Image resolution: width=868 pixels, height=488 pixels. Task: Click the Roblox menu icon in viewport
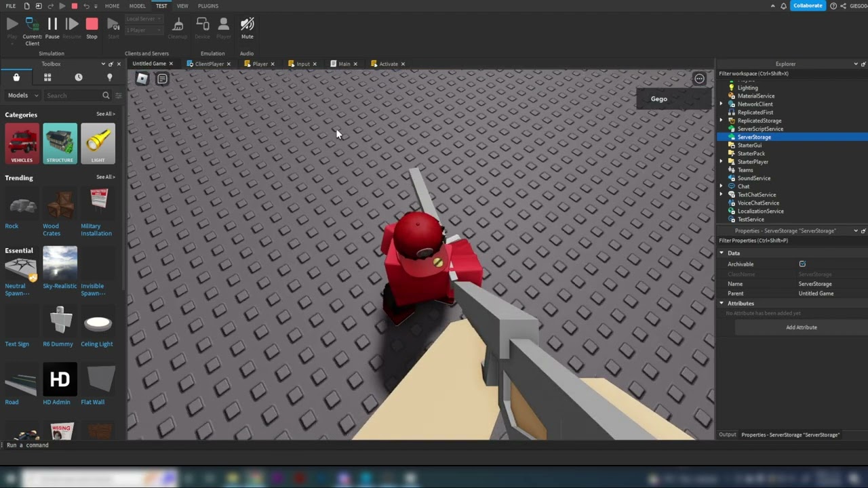coord(142,79)
